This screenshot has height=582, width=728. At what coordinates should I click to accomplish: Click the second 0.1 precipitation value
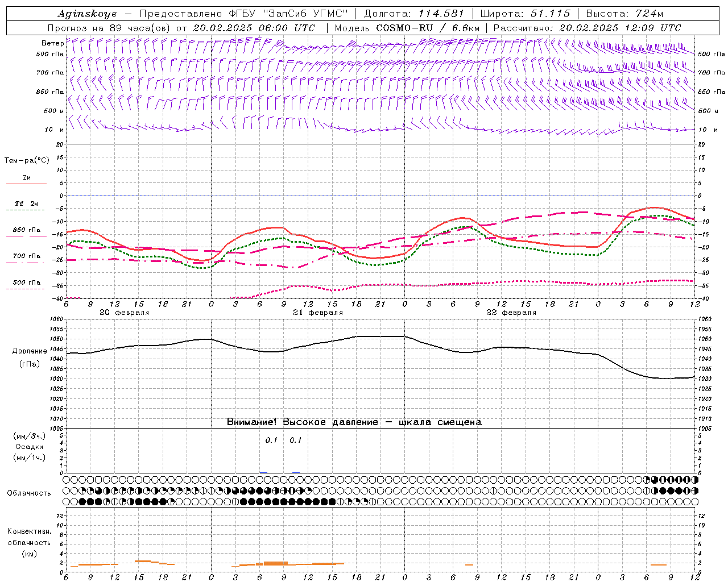[295, 440]
